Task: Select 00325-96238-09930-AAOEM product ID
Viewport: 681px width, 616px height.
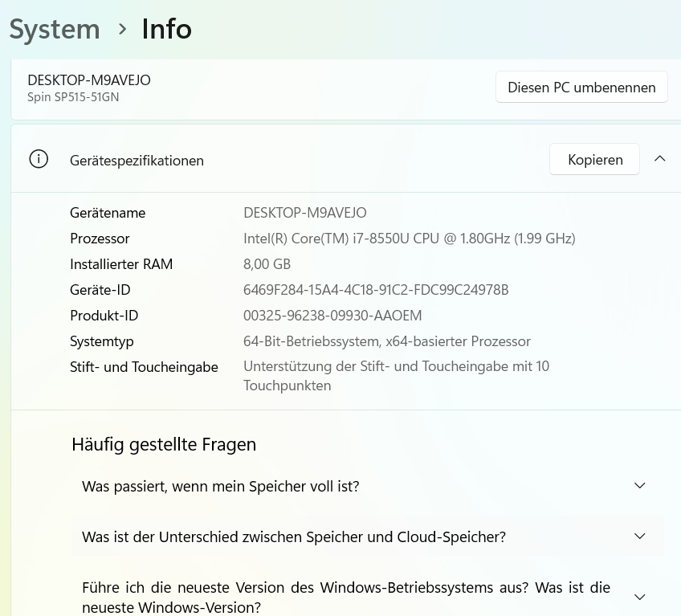Action: point(332,316)
